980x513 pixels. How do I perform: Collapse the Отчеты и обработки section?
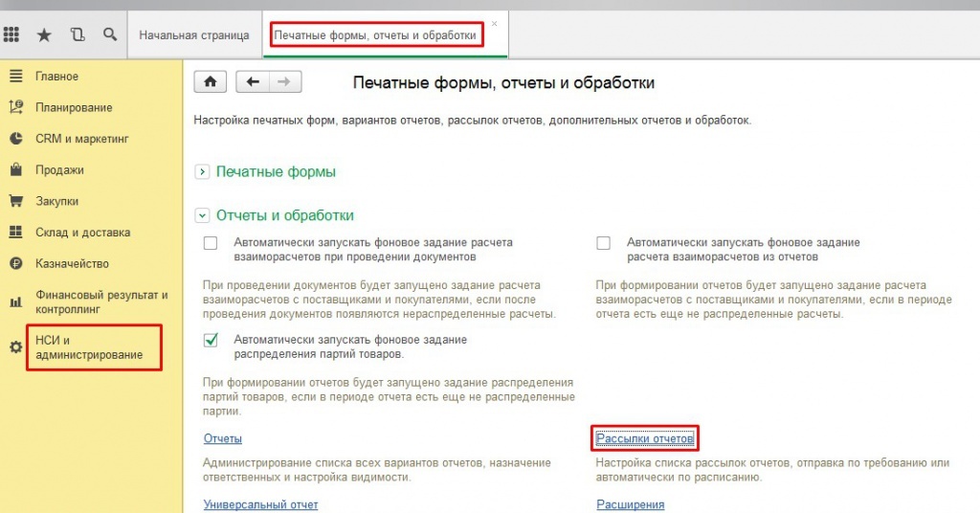pos(202,215)
